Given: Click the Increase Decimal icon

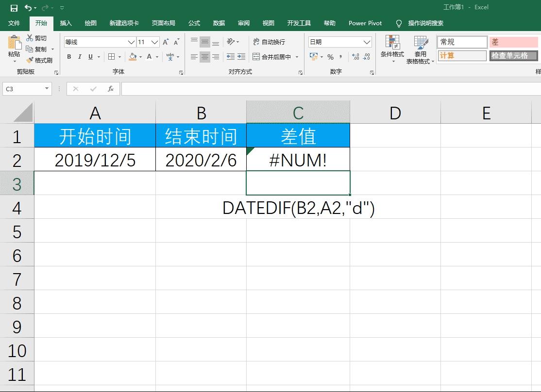Looking at the screenshot, I should coord(355,57).
